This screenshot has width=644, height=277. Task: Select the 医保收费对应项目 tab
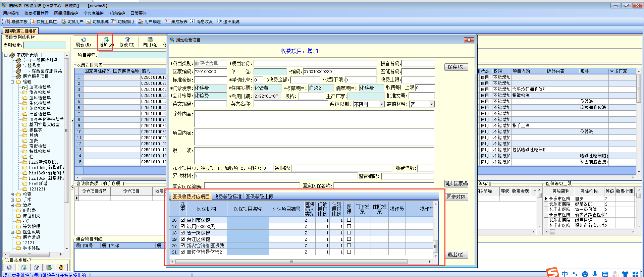click(x=191, y=197)
